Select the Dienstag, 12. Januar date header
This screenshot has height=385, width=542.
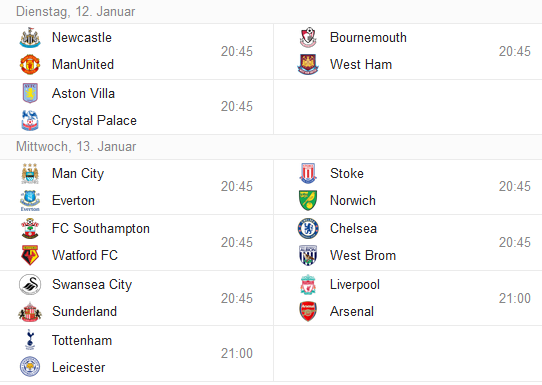coord(75,11)
